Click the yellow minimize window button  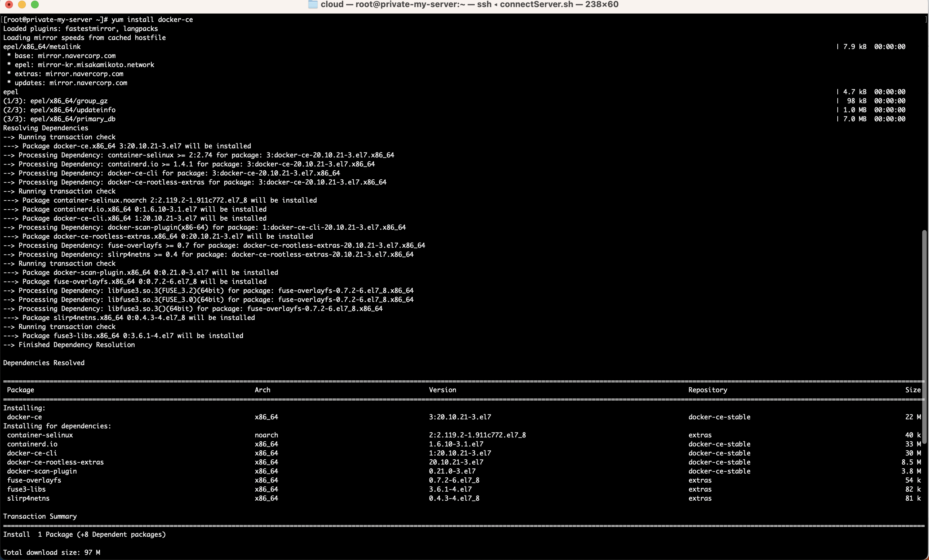coord(22,5)
